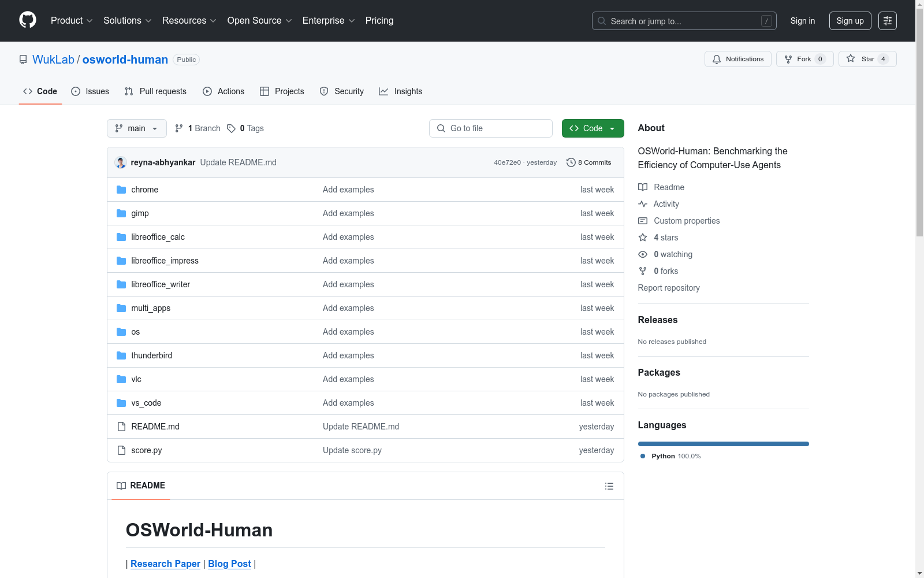Click the Pricing link
924x578 pixels.
click(379, 21)
